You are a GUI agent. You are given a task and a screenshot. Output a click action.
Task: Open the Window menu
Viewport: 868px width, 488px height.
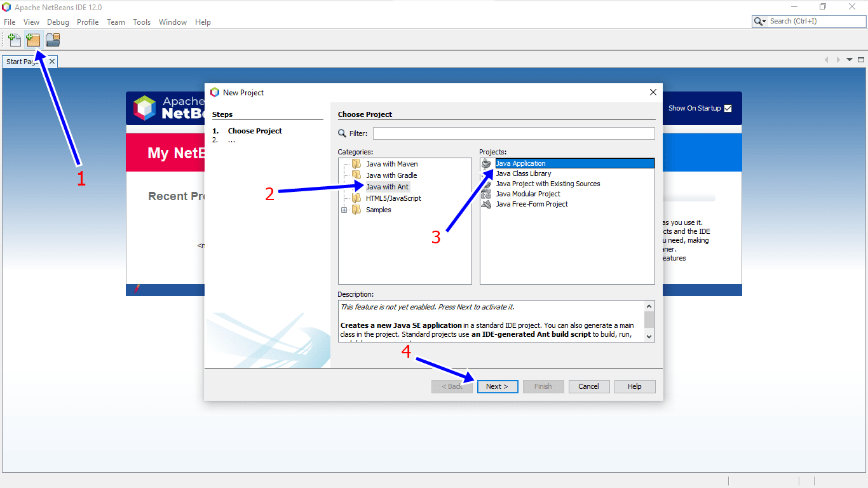[173, 22]
